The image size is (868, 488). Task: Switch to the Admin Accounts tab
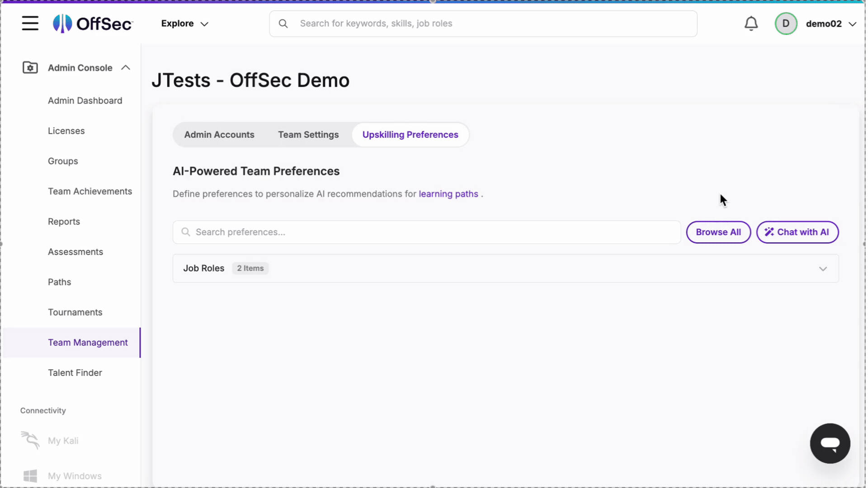tap(219, 134)
